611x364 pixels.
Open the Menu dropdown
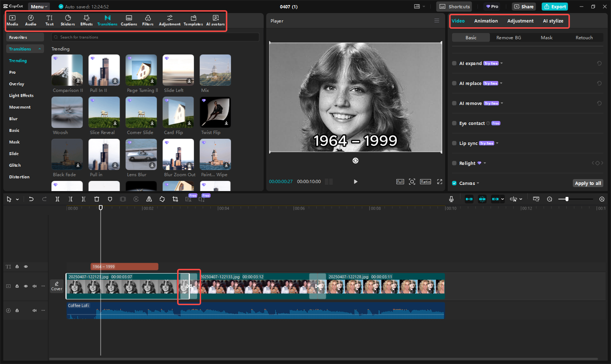point(38,6)
